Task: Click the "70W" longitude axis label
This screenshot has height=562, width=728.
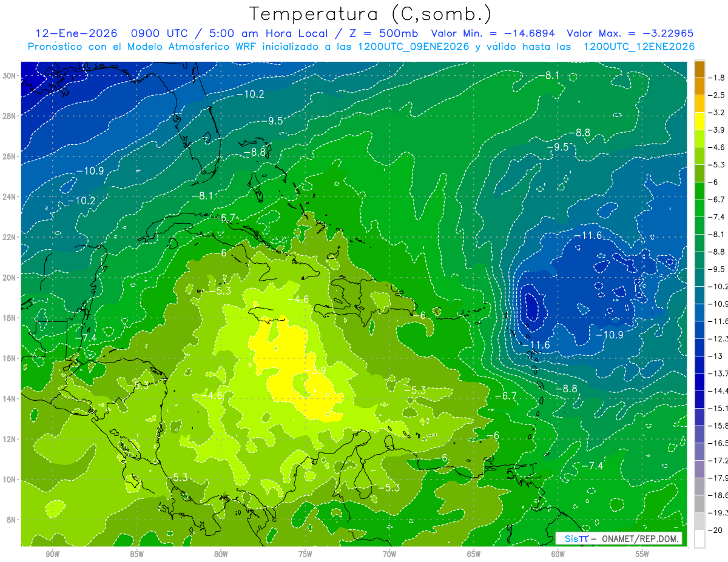Action: pos(389,554)
